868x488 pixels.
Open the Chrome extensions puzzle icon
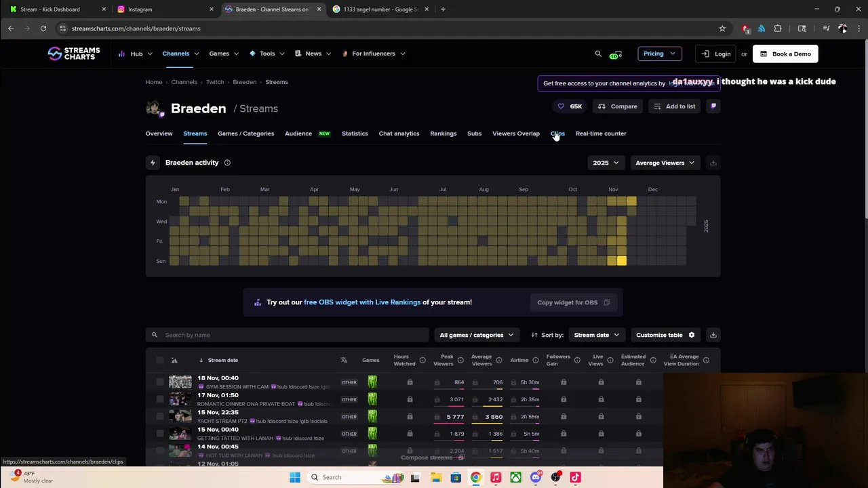point(778,28)
